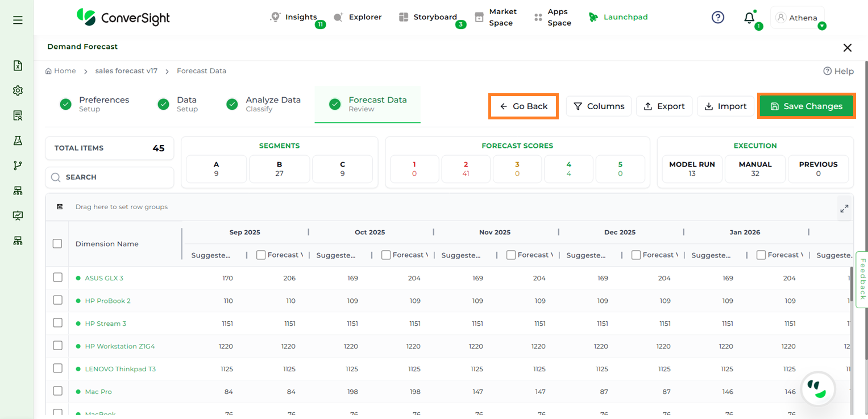Filter by forecast score 4
The width and height of the screenshot is (868, 419).
[568, 169]
